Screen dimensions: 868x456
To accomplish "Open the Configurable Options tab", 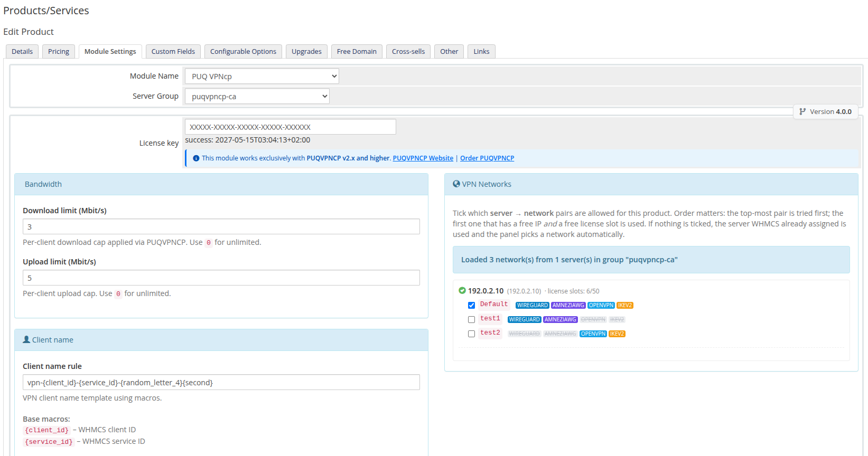I will tap(243, 51).
